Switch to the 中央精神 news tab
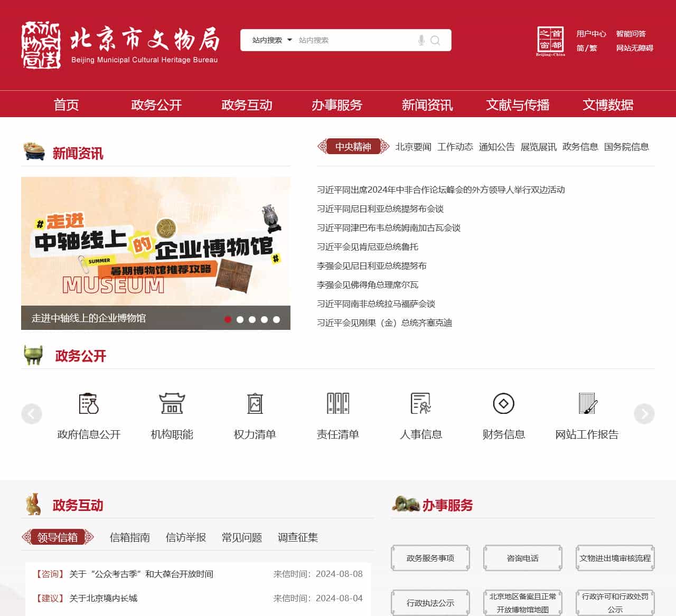Image resolution: width=676 pixels, height=616 pixels. click(353, 147)
